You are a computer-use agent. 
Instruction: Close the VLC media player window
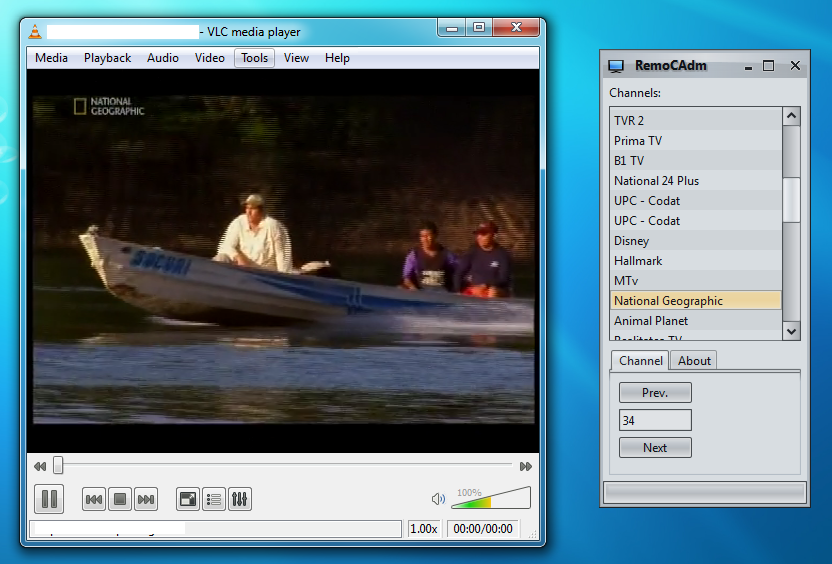tap(516, 28)
